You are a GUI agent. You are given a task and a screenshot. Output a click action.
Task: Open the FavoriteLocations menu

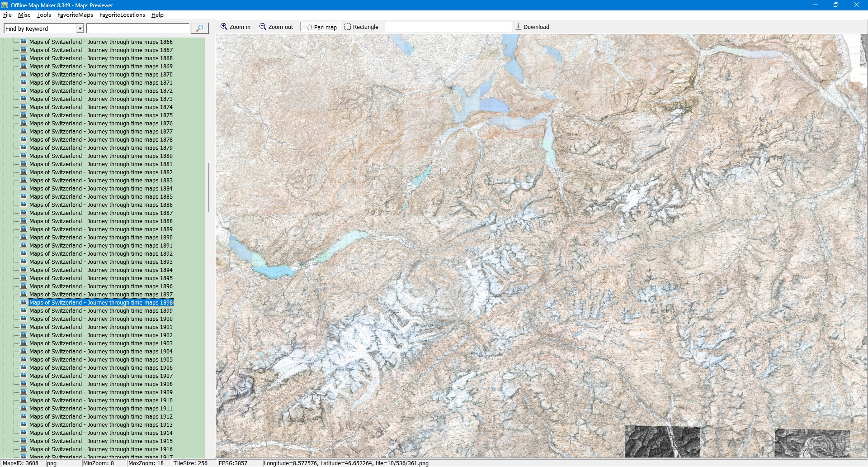(x=122, y=15)
